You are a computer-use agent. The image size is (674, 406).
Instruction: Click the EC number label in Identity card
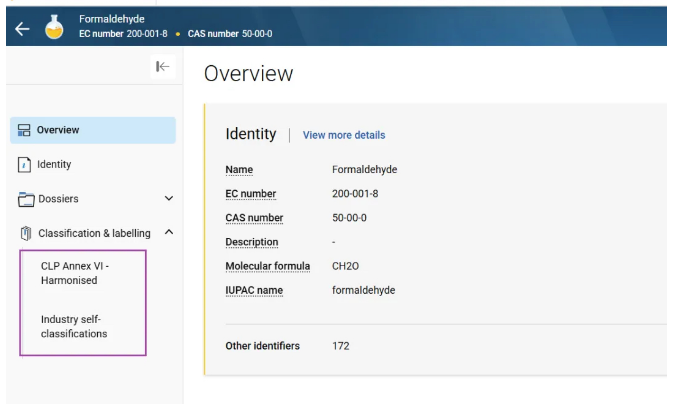[251, 194]
